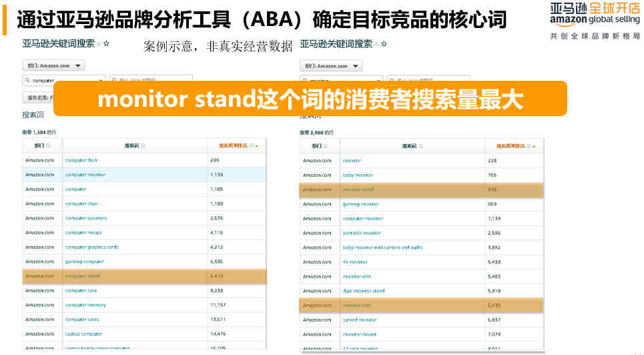Open the 'gaming computer' search term link
This screenshot has height=355, width=644.
(x=85, y=262)
